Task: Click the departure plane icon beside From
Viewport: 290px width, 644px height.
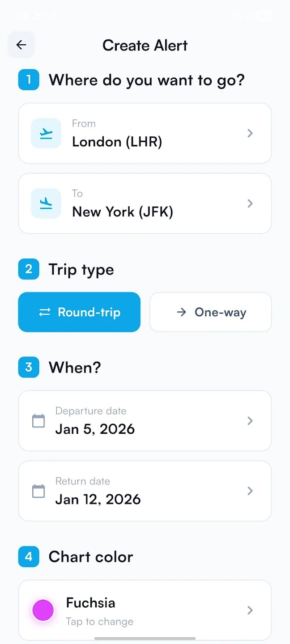Action: 46,133
